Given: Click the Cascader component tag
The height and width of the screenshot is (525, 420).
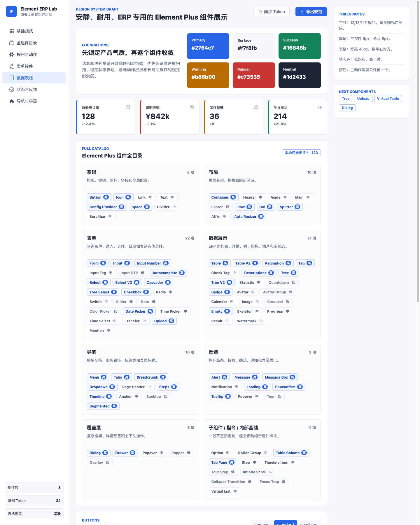Looking at the screenshot, I should point(159,283).
